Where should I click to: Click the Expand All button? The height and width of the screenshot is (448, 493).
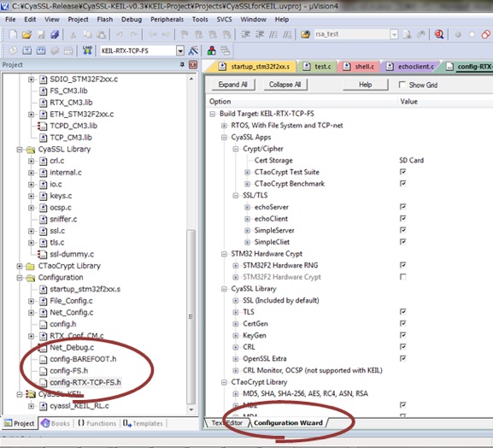point(232,85)
